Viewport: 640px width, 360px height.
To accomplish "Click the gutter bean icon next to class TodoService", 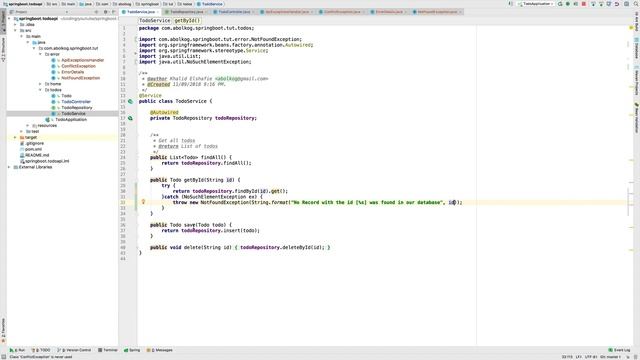I will 130,101.
